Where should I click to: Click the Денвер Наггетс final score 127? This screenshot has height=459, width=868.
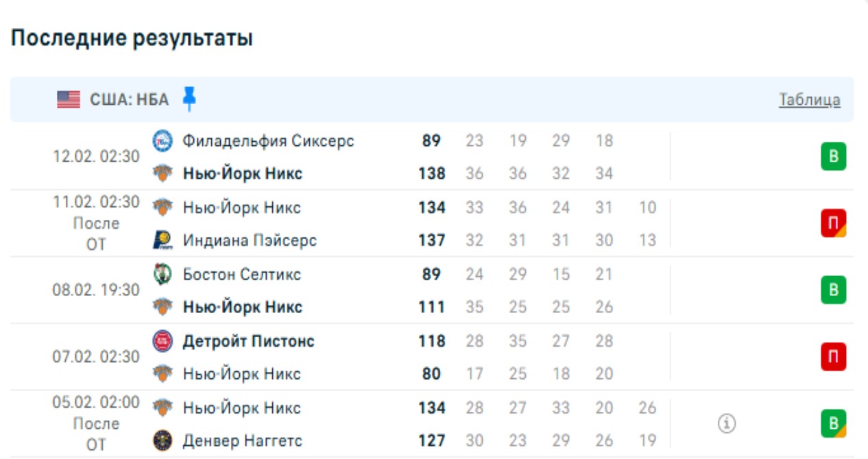click(x=432, y=441)
